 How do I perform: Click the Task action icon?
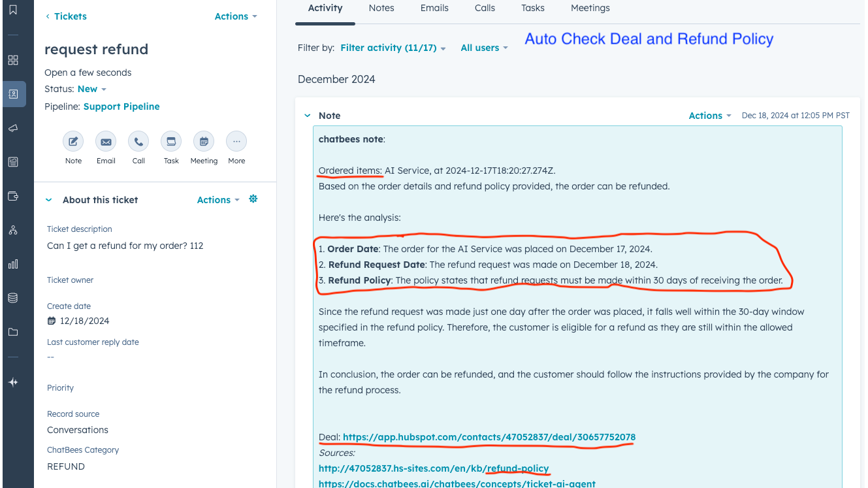click(171, 142)
